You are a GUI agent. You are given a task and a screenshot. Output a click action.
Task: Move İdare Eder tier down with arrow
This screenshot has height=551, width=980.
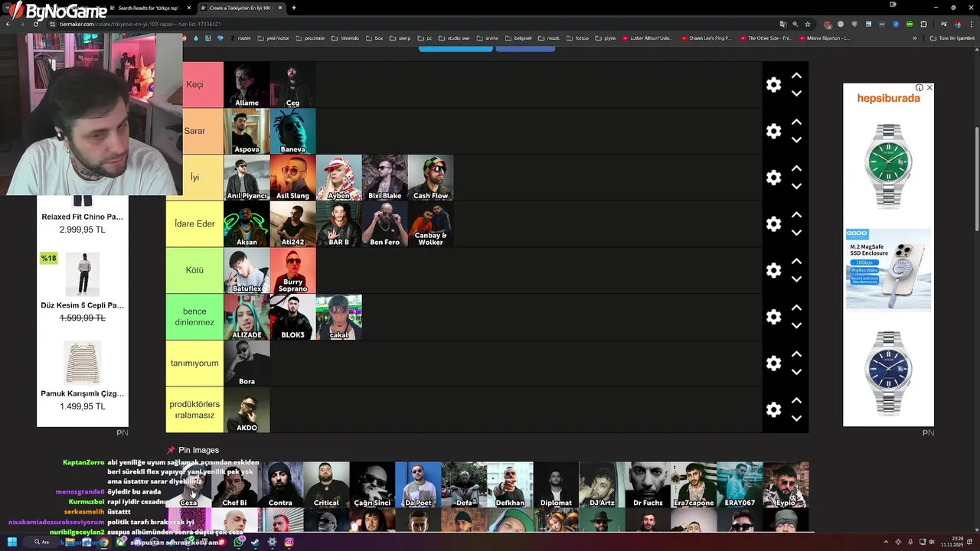(x=796, y=233)
